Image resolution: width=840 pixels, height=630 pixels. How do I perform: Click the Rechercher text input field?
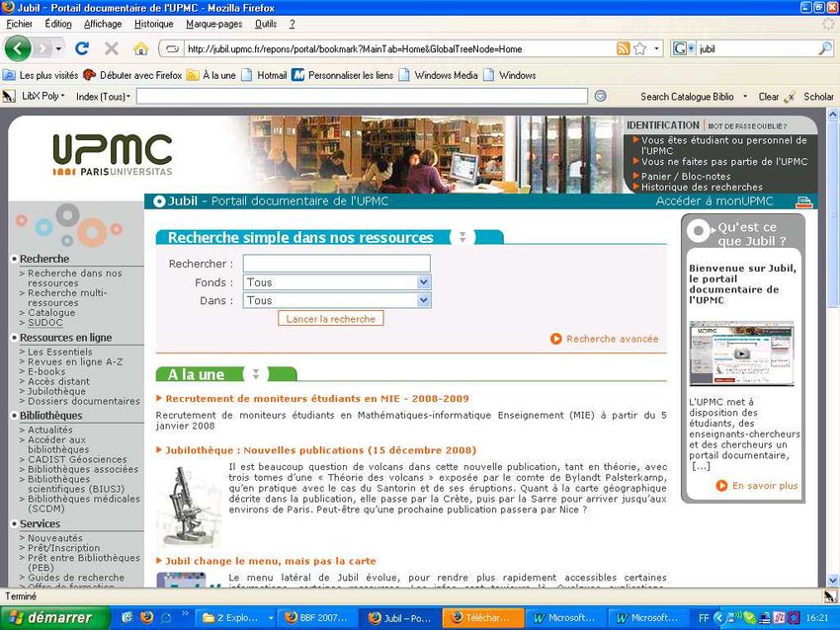(x=336, y=264)
